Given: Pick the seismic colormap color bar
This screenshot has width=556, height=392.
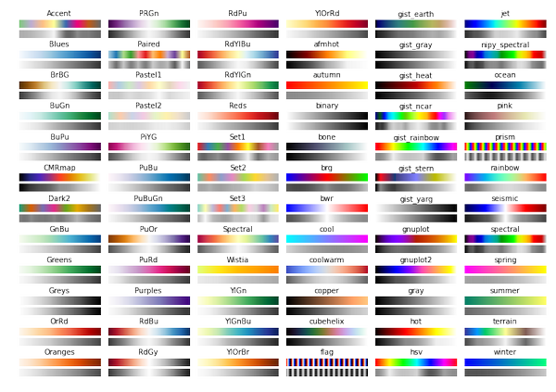Looking at the screenshot, I should coord(505,208).
